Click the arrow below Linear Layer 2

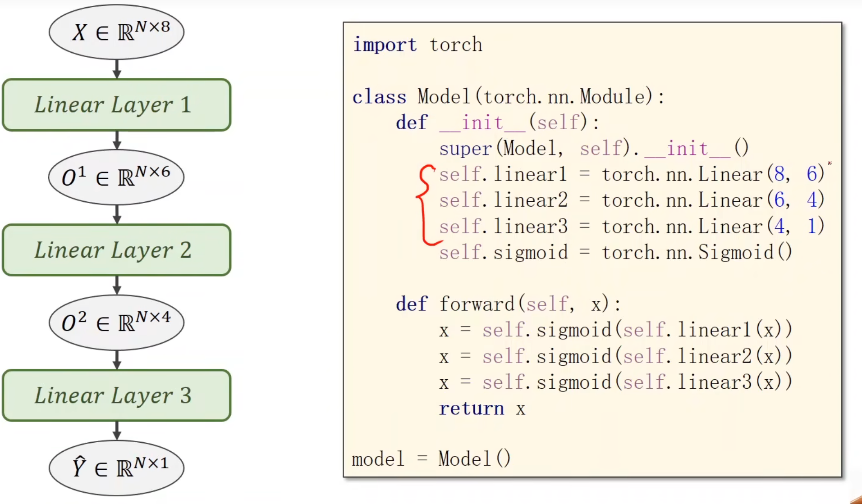pos(117,285)
